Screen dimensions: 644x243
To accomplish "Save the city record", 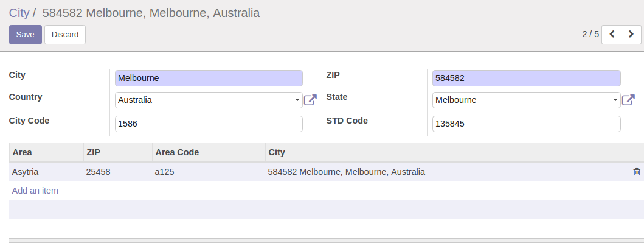I will coord(26,35).
